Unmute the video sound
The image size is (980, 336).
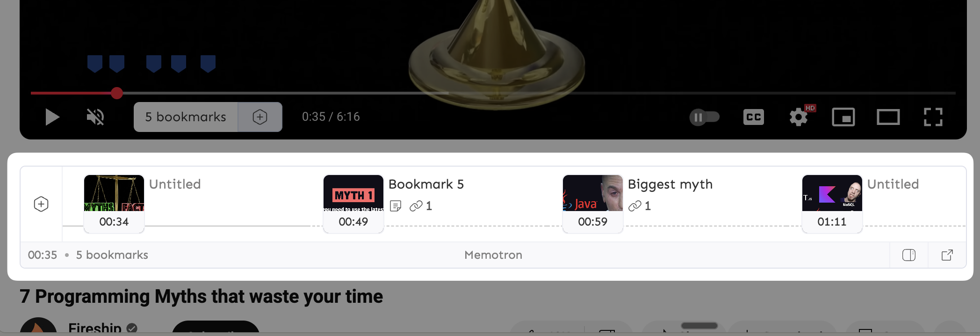tap(95, 117)
